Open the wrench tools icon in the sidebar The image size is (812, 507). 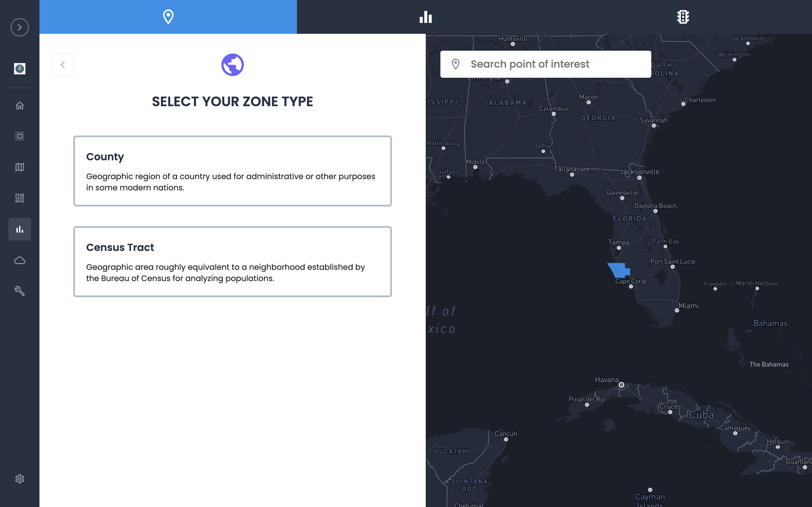click(x=19, y=291)
